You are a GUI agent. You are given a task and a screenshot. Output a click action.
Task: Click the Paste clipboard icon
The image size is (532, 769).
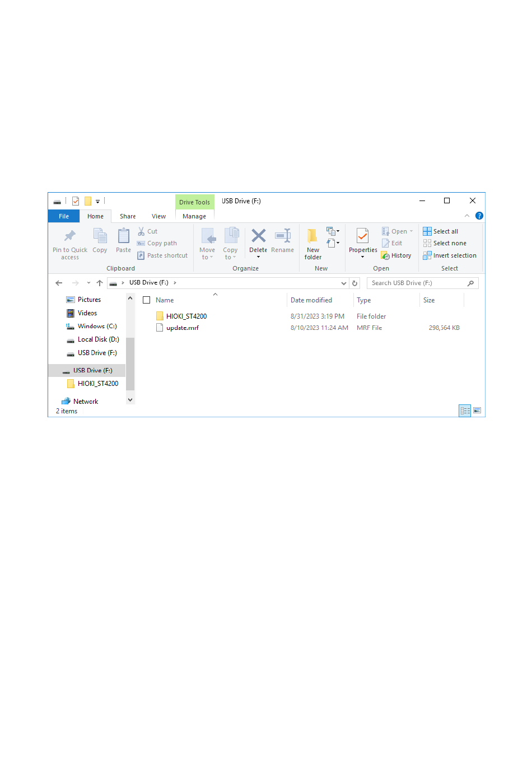tap(123, 235)
